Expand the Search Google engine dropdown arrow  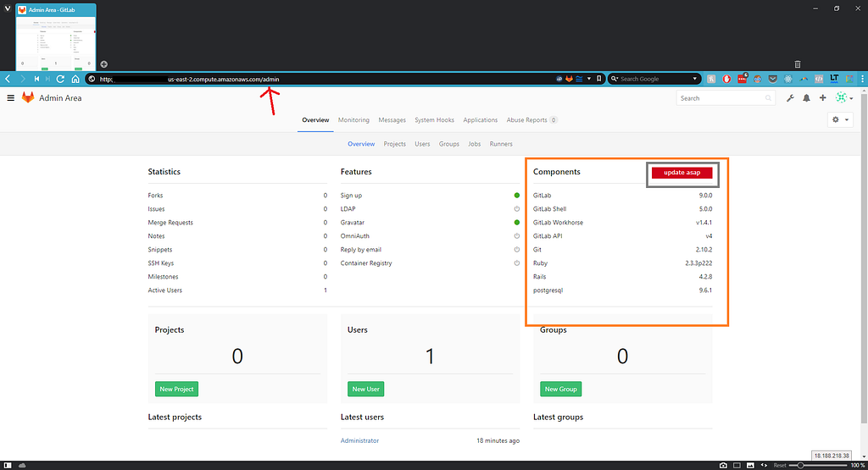(x=695, y=79)
